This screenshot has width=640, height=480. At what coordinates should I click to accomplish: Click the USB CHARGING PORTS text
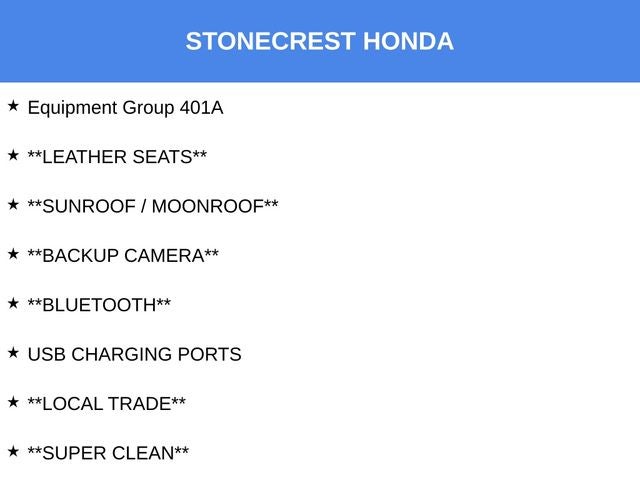tap(134, 355)
